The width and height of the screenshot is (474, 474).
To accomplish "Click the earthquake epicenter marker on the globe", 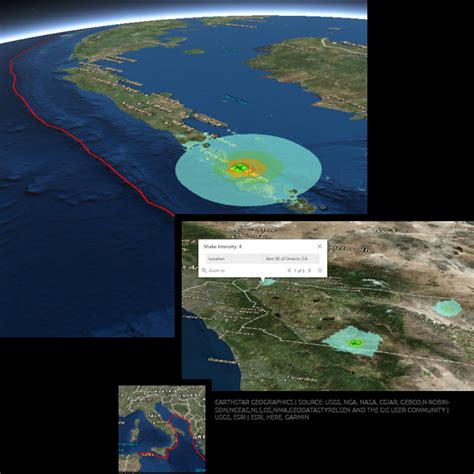I will [x=239, y=167].
